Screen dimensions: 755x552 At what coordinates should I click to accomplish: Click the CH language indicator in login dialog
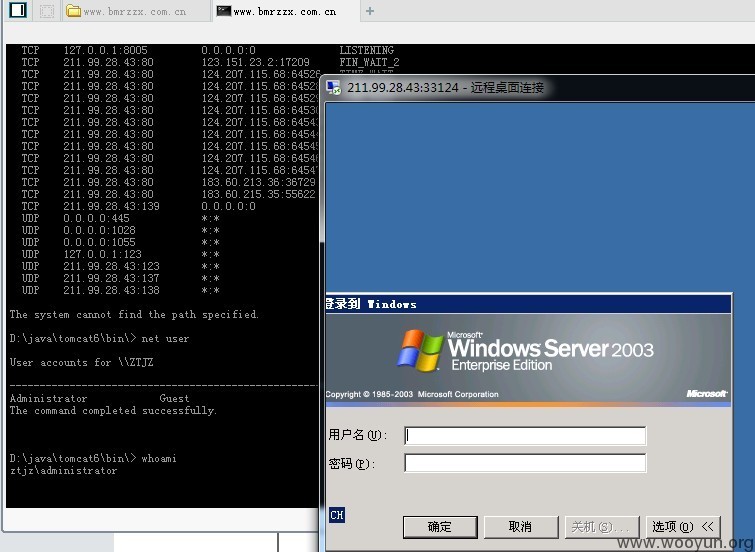point(337,515)
